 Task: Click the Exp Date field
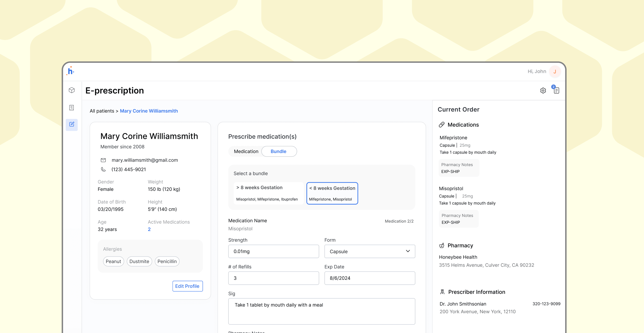click(370, 278)
